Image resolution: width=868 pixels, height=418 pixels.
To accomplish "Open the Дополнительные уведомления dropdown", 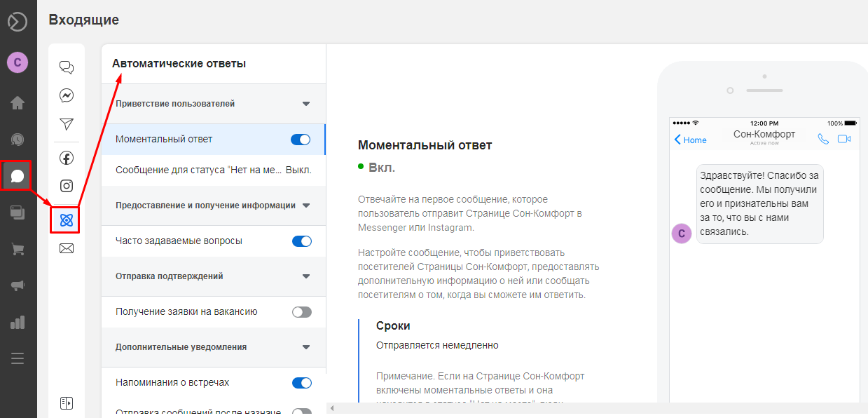I will [305, 347].
